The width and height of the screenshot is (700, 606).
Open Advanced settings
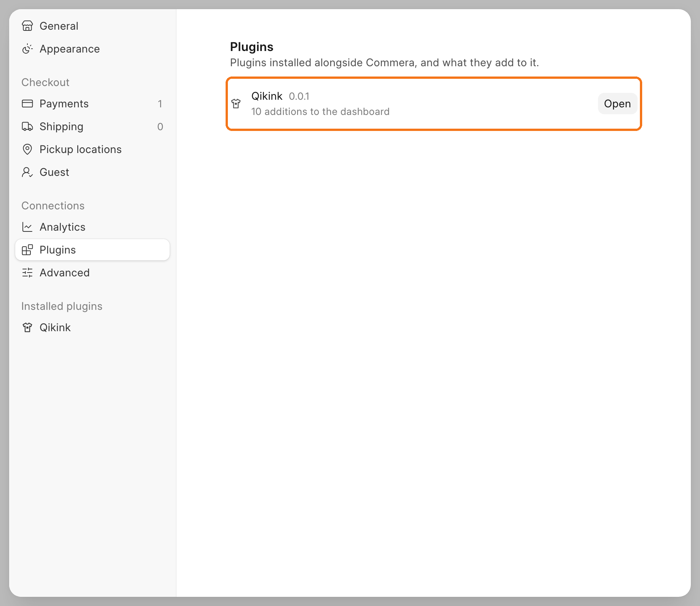click(x=92, y=273)
